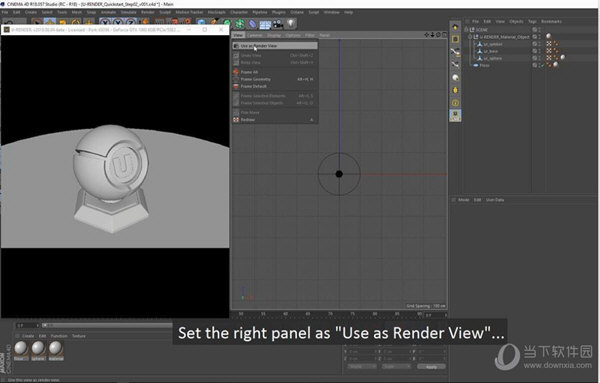600x383 pixels.
Task: Select the second material sphere thumbnail
Action: point(38,350)
